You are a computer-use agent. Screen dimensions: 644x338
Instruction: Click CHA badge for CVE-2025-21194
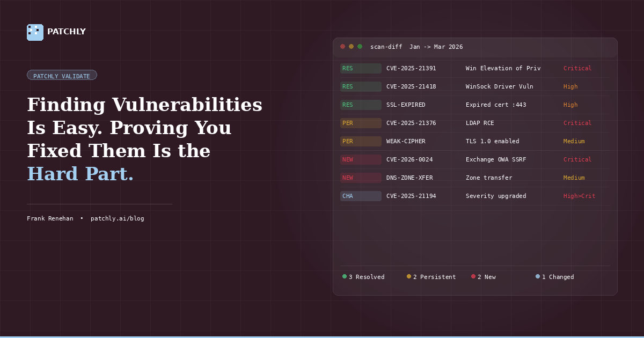(361, 196)
